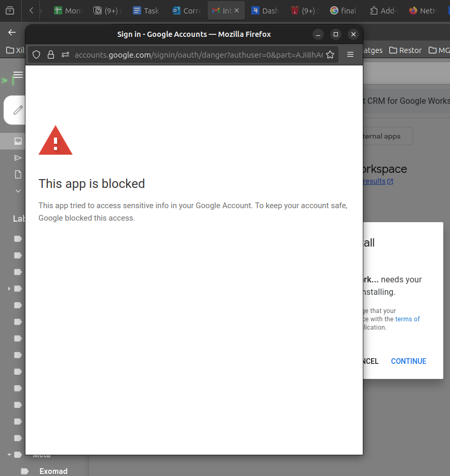
Task: Open the Firefox popup hamburger menu
Action: pos(350,55)
